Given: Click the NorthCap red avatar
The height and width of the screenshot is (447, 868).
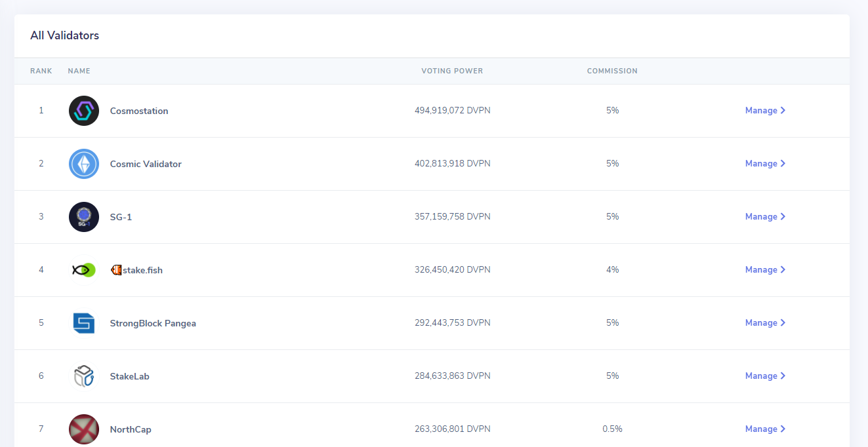Looking at the screenshot, I should pos(84,429).
